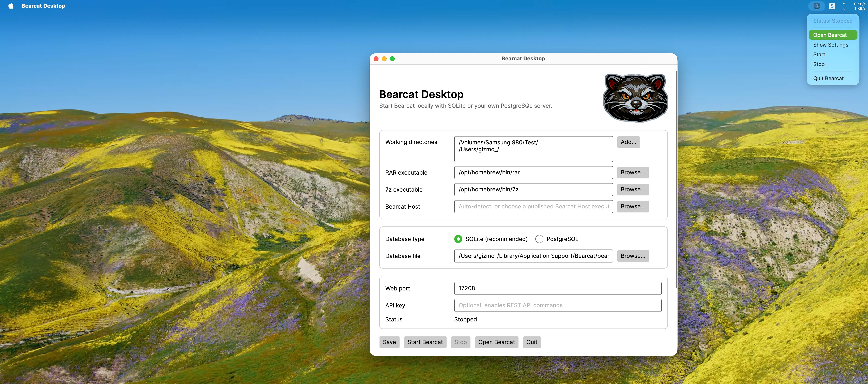Click the S icon in menu bar
The width and height of the screenshot is (868, 384).
pos(832,6)
